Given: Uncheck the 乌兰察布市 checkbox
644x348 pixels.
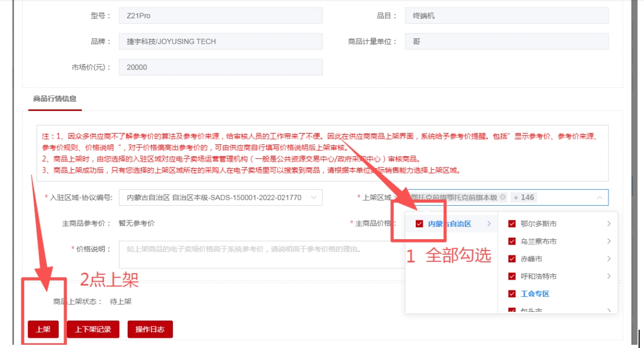Looking at the screenshot, I should pyautogui.click(x=512, y=241).
